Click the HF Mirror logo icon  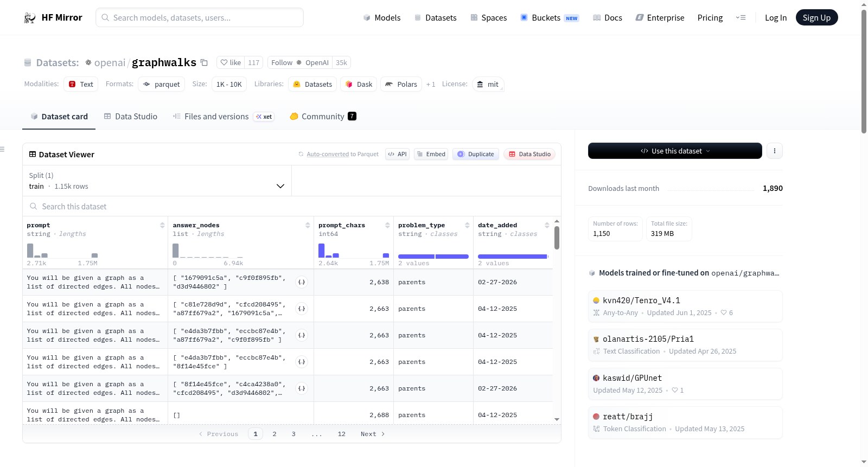pyautogui.click(x=30, y=18)
